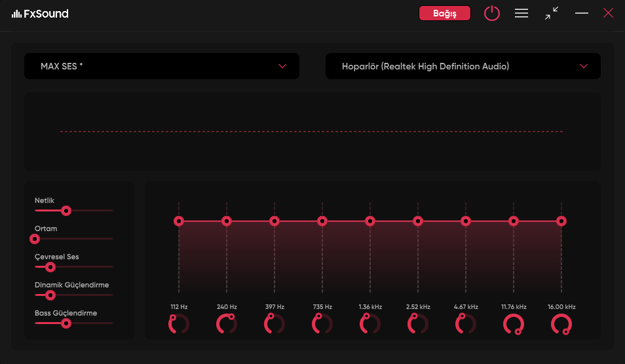Image resolution: width=625 pixels, height=364 pixels.
Task: Click the 4.67 kHz frequency knob
Action: click(x=466, y=324)
